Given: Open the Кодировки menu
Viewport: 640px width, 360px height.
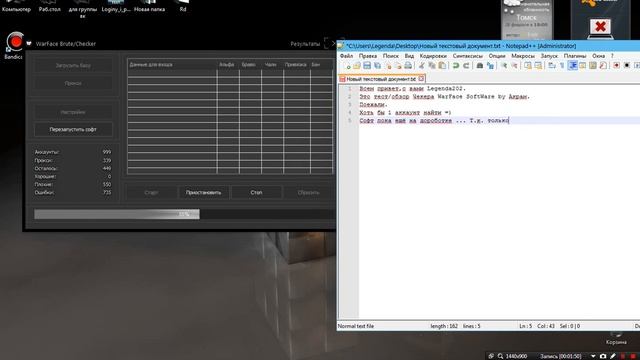Looking at the screenshot, I should (433, 56).
